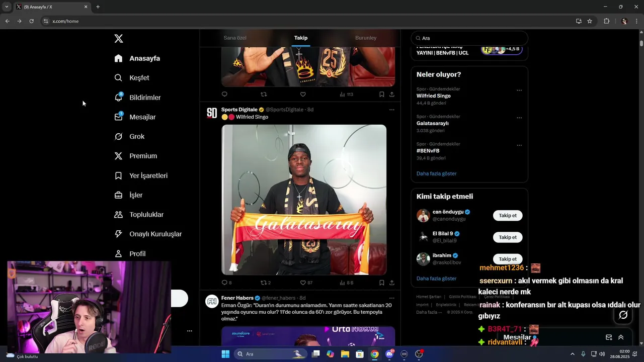Bookmark the Sports Digitale post
The image size is (644, 362).
coord(381,283)
